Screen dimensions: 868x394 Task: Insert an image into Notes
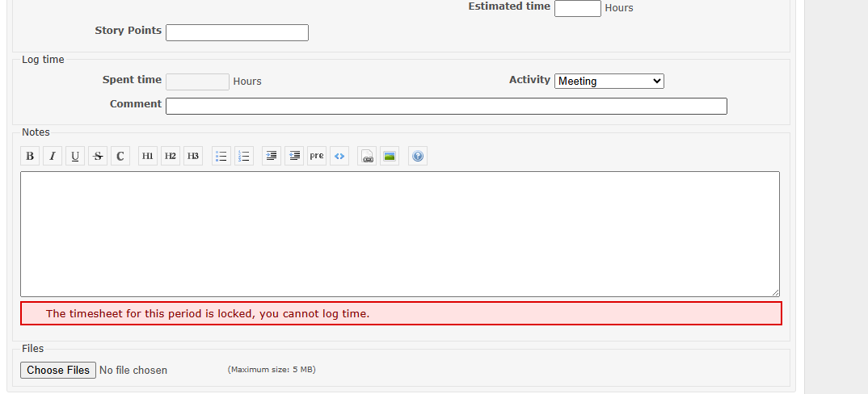tap(390, 156)
